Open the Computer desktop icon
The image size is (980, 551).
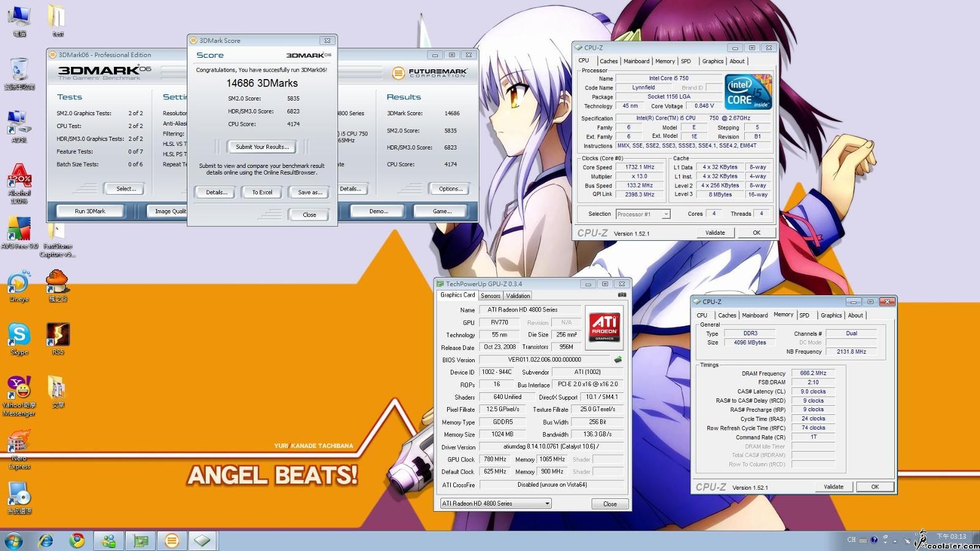pyautogui.click(x=19, y=20)
